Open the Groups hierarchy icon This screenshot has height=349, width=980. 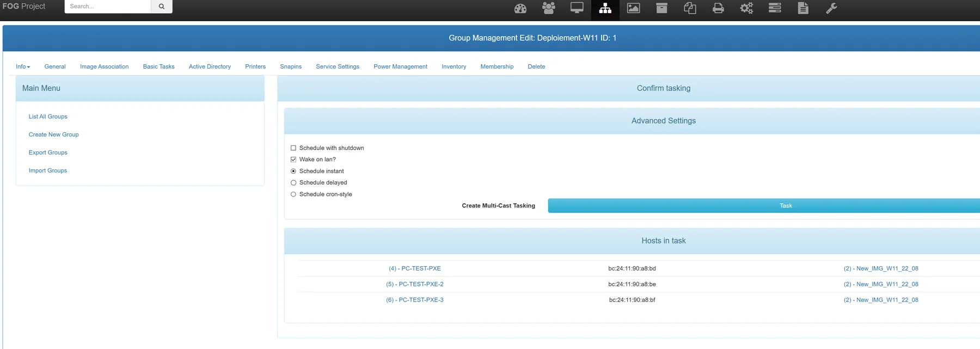click(605, 8)
